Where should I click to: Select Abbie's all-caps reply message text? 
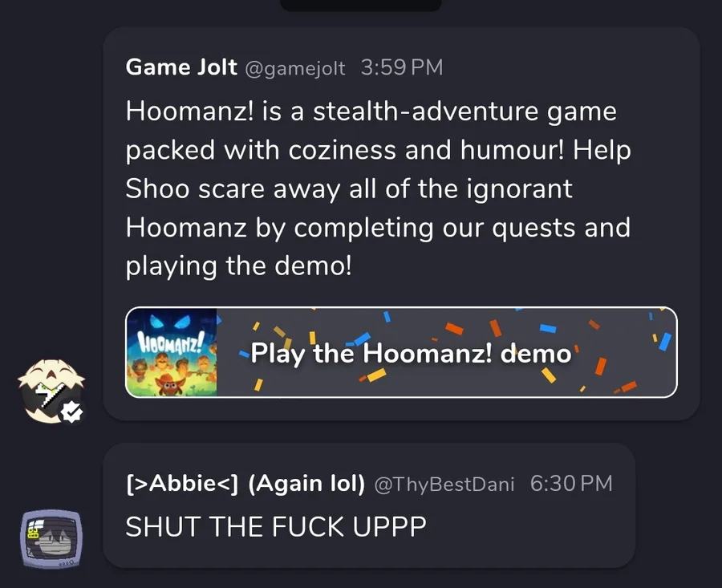(x=276, y=526)
